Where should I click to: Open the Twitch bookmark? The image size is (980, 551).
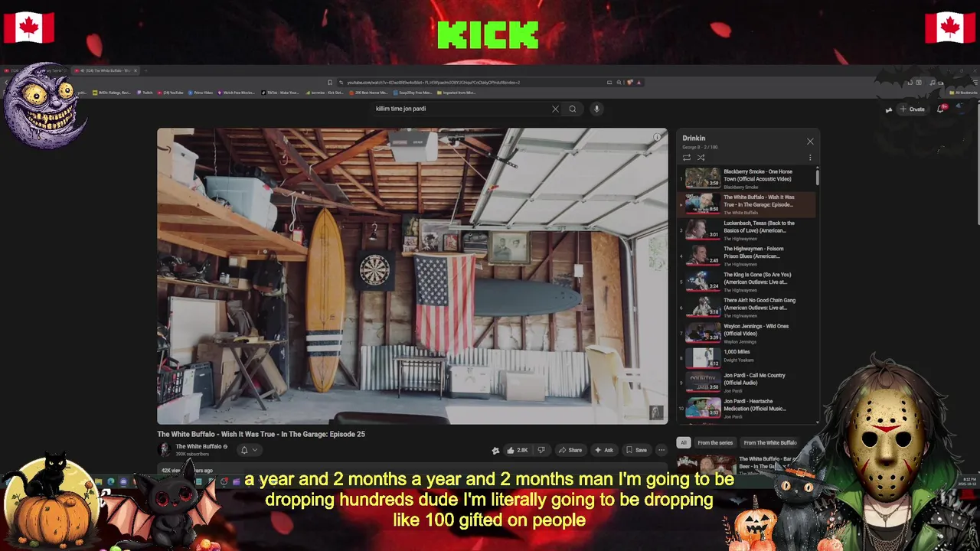[145, 93]
